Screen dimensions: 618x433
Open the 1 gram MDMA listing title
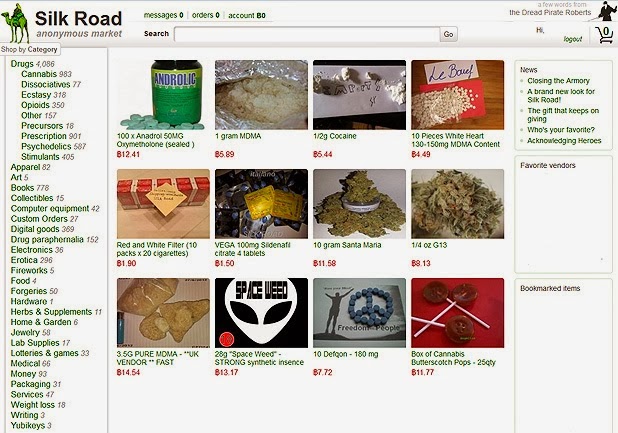click(238, 136)
